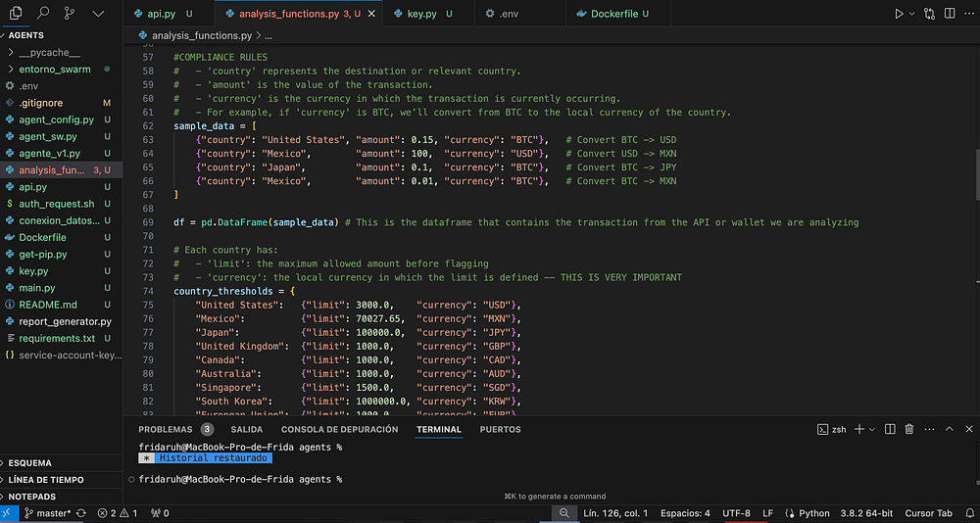
Task: Open the new terminal profile dropdown arrow
Action: click(872, 429)
